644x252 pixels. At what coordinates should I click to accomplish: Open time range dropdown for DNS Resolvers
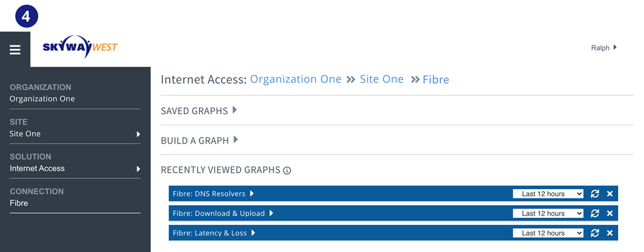tap(548, 193)
